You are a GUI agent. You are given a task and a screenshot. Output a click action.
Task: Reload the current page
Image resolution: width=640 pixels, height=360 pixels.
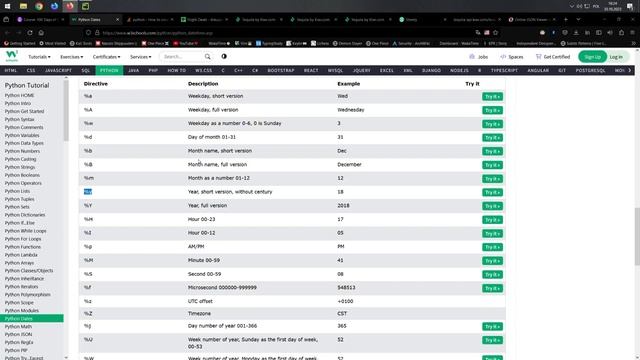click(30, 33)
